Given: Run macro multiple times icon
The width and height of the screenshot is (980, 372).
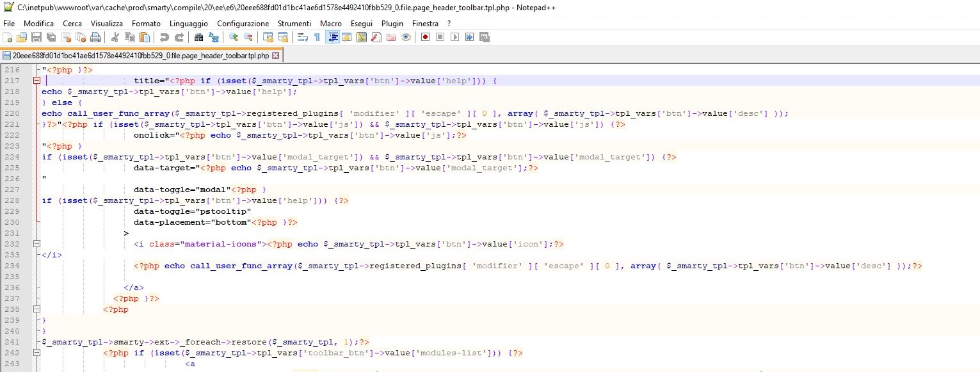Looking at the screenshot, I should pyautogui.click(x=469, y=37).
